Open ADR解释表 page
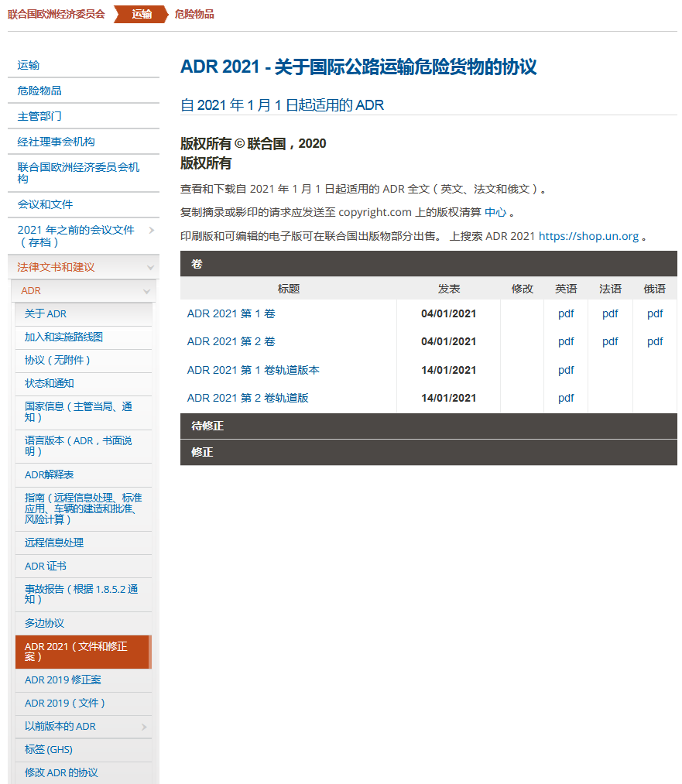682x784 pixels. 49,474
